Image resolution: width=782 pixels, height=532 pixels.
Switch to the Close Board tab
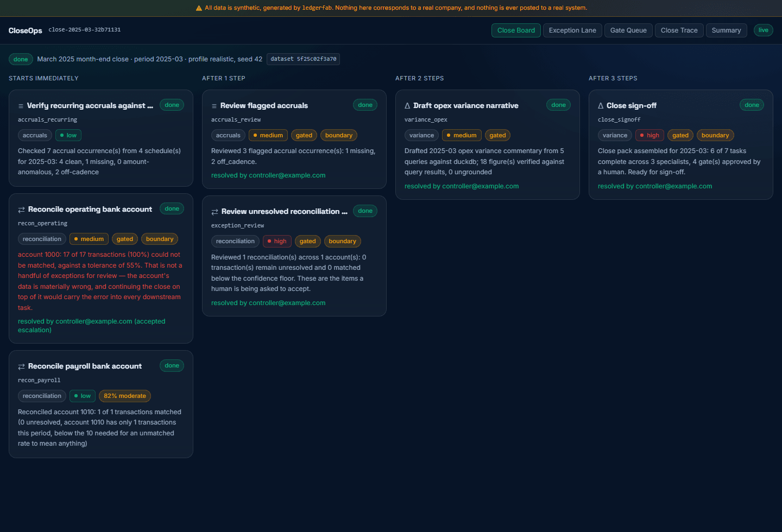coord(516,30)
